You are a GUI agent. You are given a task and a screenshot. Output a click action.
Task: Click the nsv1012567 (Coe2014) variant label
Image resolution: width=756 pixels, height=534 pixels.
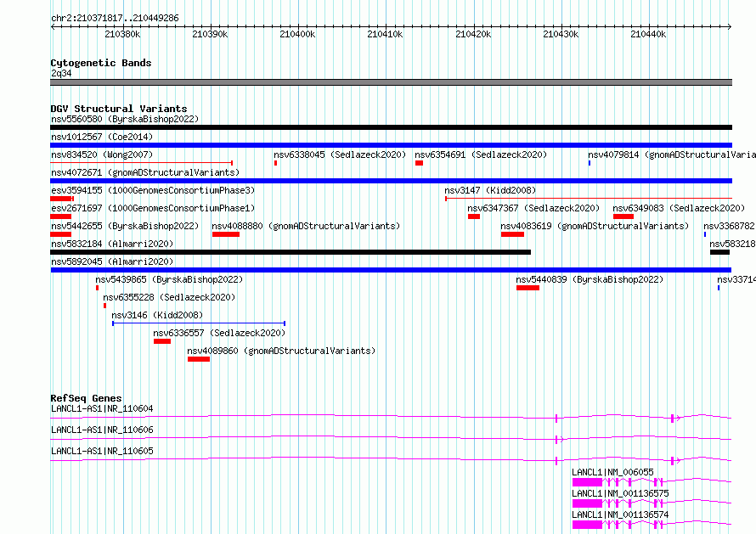point(102,137)
